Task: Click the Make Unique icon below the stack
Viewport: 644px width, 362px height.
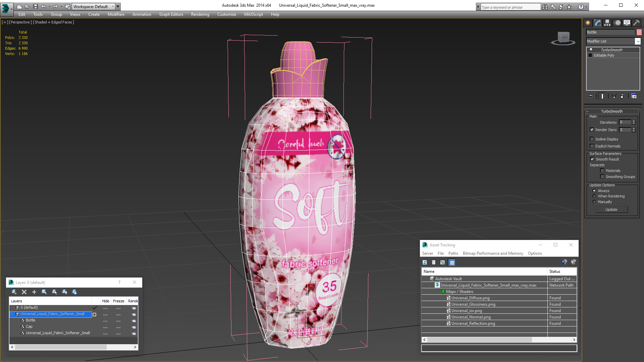Action: (x=614, y=96)
